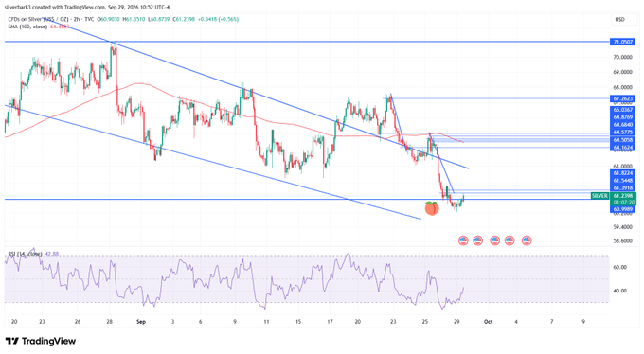Image resolution: width=644 pixels, height=354 pixels.
Task: Click the 29 date label on time axis
Action: [456, 322]
